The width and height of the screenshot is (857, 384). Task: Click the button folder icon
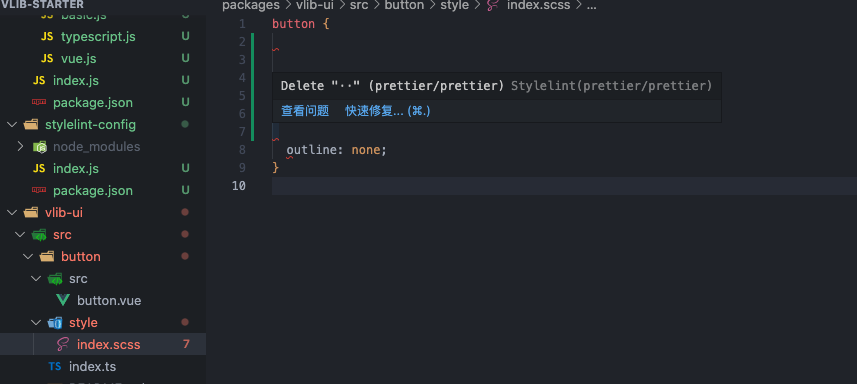[47, 256]
